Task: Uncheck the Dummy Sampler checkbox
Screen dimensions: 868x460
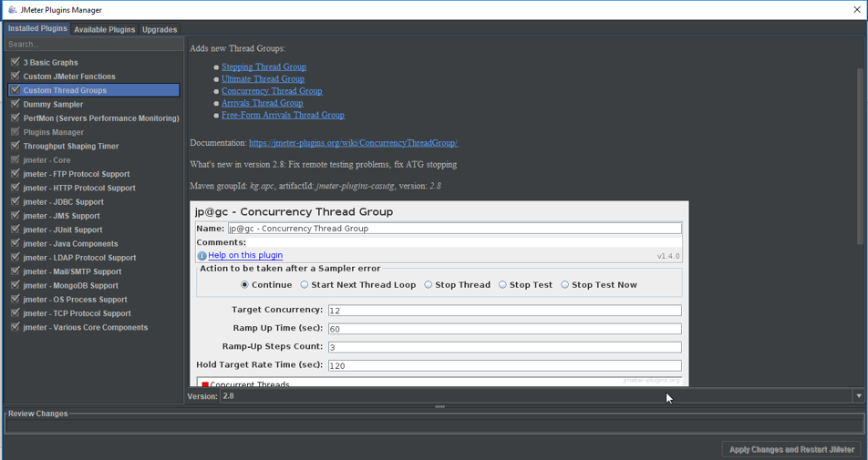Action: pos(15,104)
